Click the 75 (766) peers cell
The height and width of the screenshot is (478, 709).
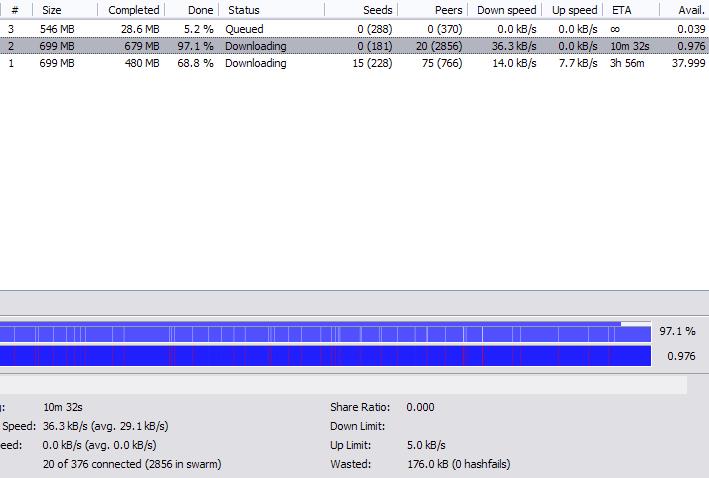[x=442, y=63]
